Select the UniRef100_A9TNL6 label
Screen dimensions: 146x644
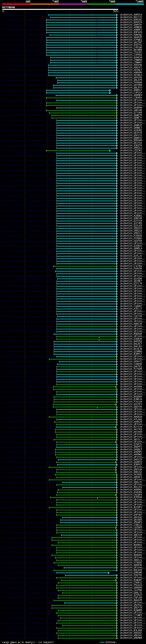click(x=131, y=75)
